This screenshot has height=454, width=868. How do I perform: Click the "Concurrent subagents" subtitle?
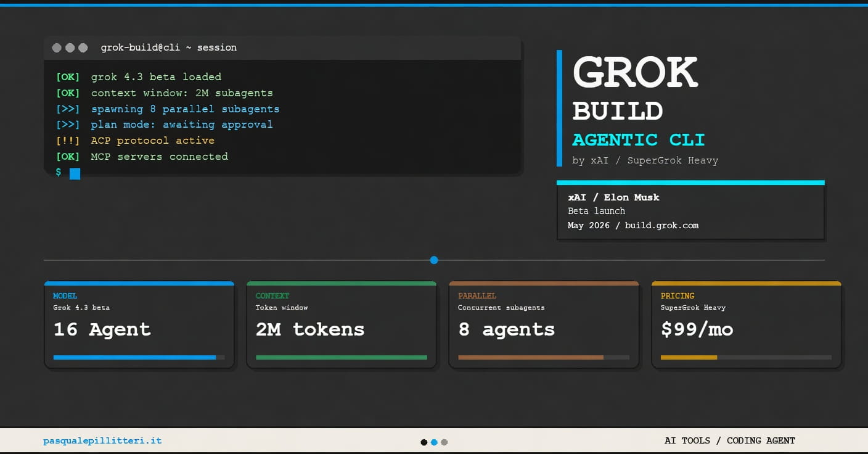(x=501, y=307)
